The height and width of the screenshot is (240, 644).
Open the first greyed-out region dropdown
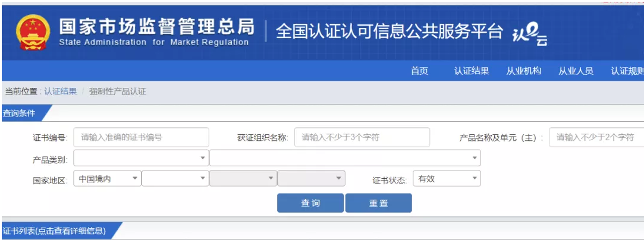(243, 178)
